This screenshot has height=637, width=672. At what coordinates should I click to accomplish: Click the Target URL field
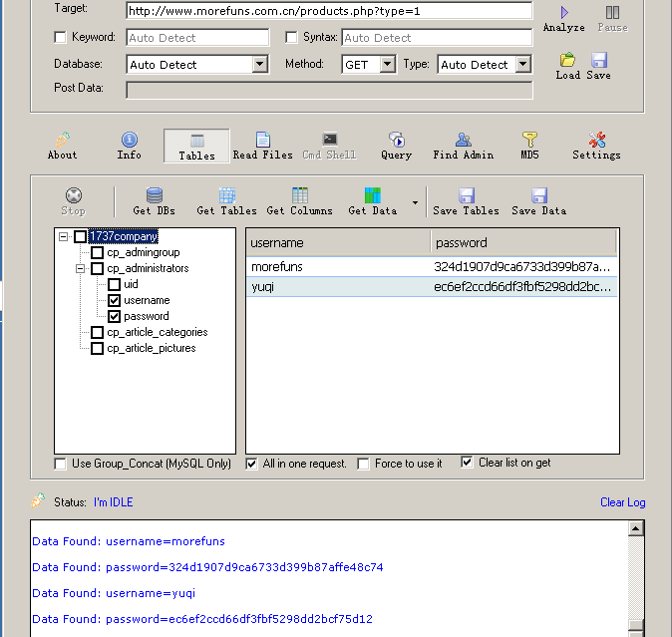[329, 11]
